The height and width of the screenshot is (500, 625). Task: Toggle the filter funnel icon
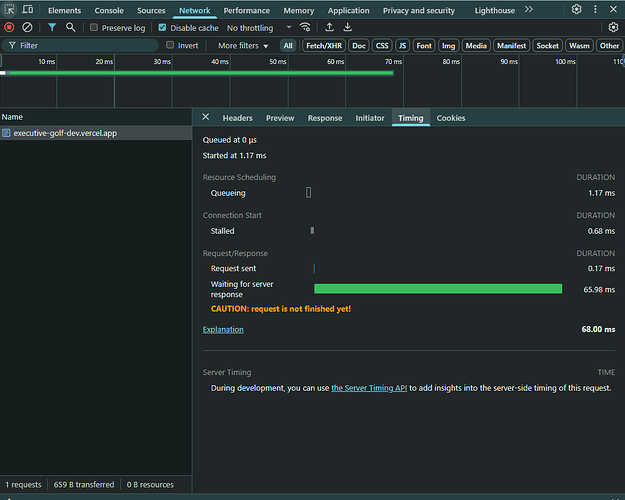pyautogui.click(x=52, y=28)
